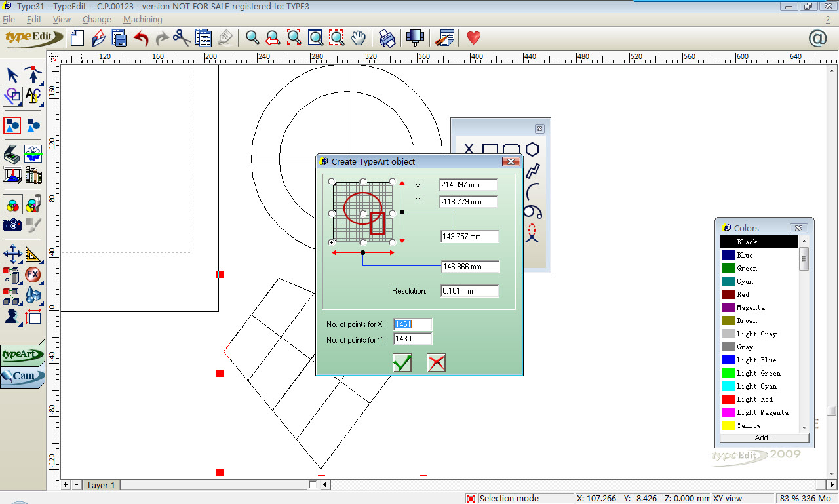Switch to the Cam module

tap(22, 376)
